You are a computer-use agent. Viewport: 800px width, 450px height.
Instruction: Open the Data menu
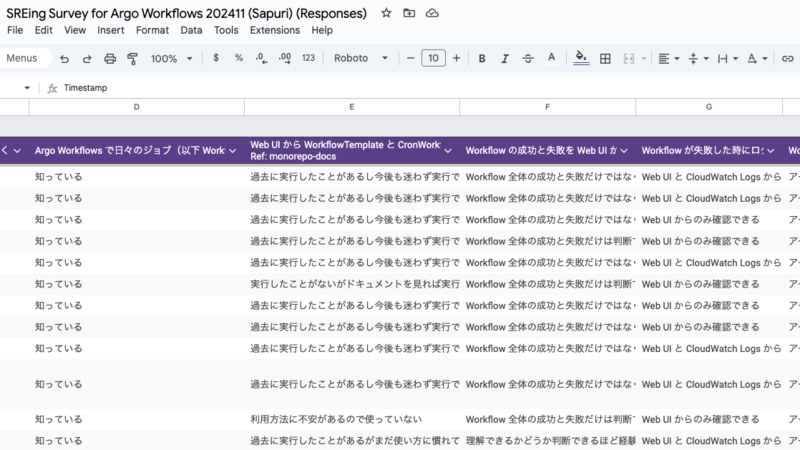[191, 30]
